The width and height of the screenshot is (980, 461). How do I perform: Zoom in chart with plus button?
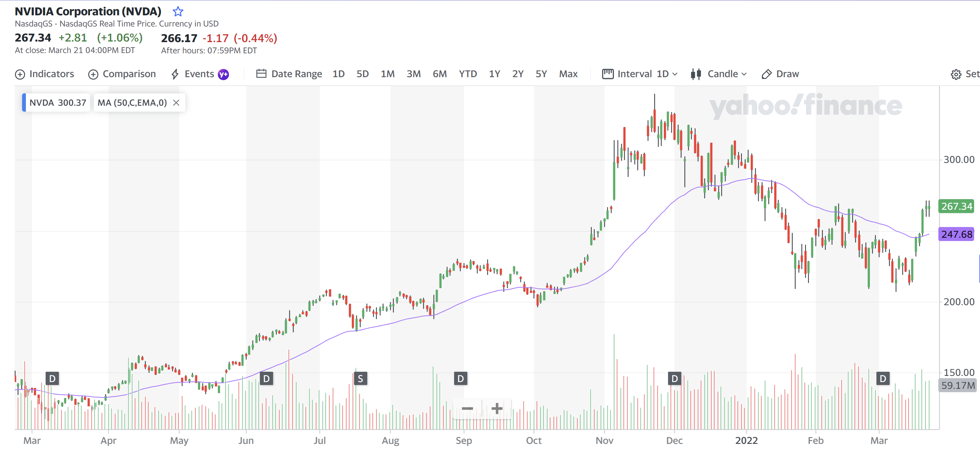496,409
